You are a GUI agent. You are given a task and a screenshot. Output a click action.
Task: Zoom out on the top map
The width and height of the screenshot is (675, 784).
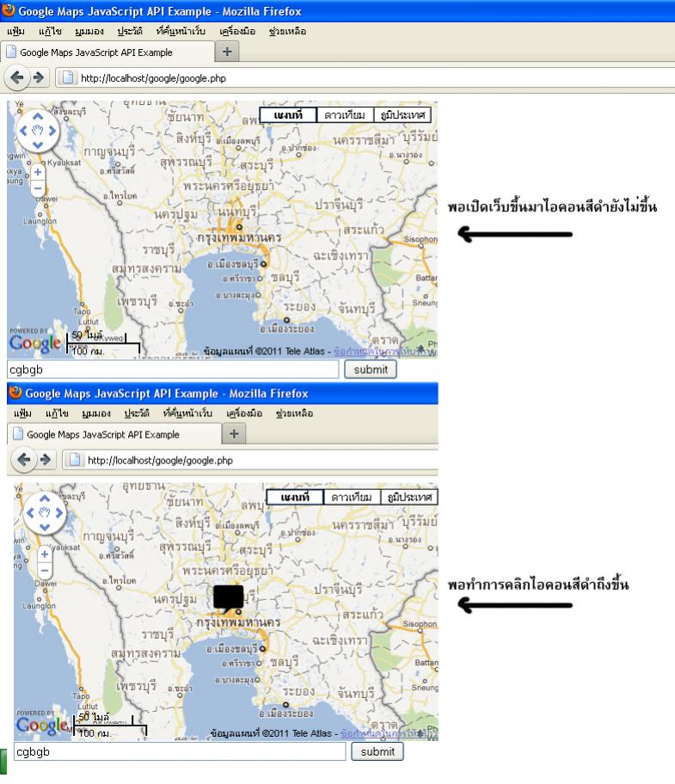tap(38, 188)
